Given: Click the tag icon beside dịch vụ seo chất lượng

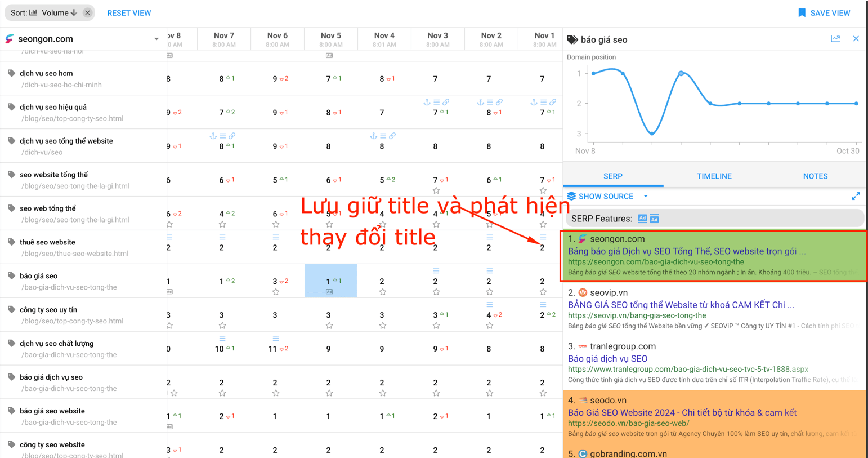Looking at the screenshot, I should coord(11,343).
